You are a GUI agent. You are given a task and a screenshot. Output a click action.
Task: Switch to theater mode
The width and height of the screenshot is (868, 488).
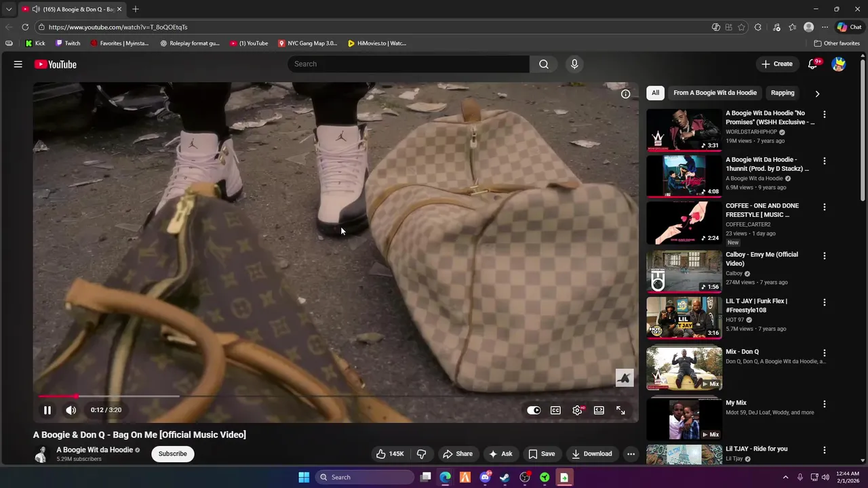pyautogui.click(x=599, y=410)
